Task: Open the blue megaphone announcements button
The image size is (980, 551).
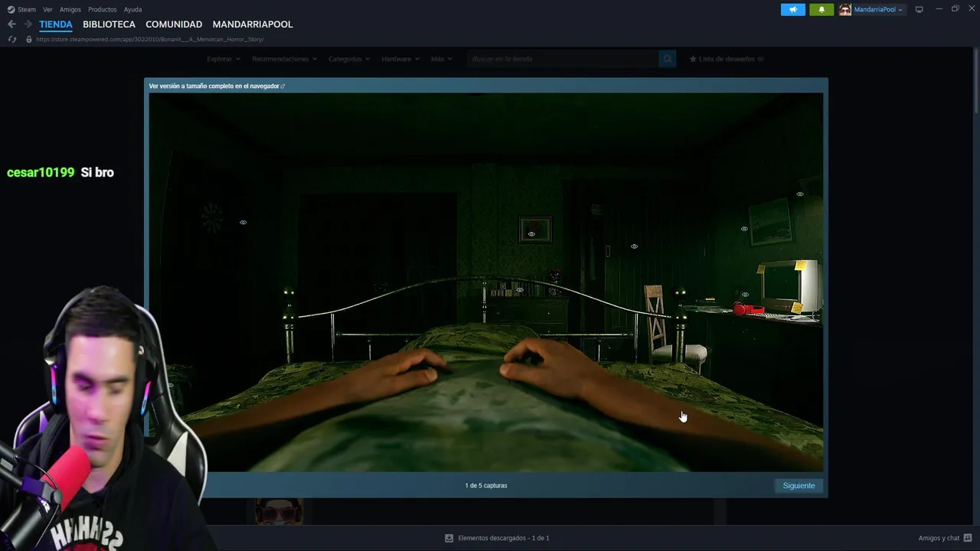Action: point(793,9)
